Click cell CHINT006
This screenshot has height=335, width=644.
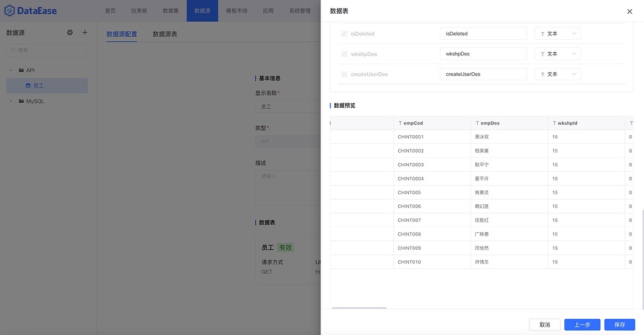(432, 206)
